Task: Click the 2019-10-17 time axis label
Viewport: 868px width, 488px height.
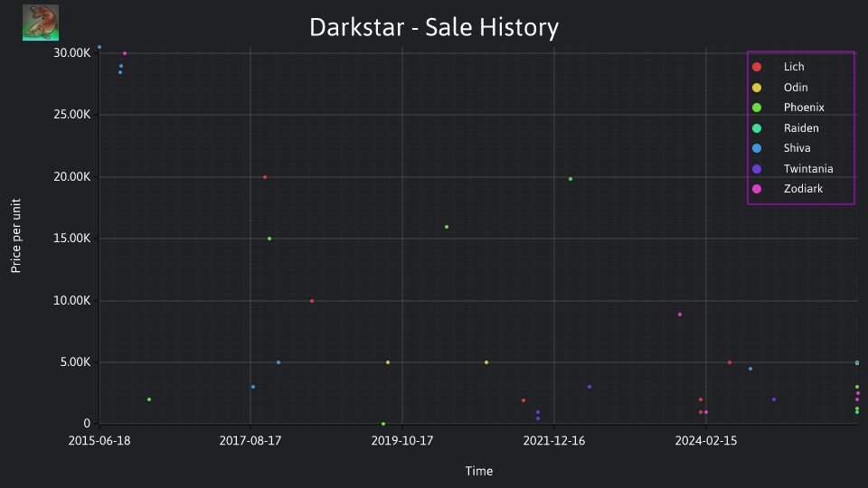Action: [x=401, y=441]
